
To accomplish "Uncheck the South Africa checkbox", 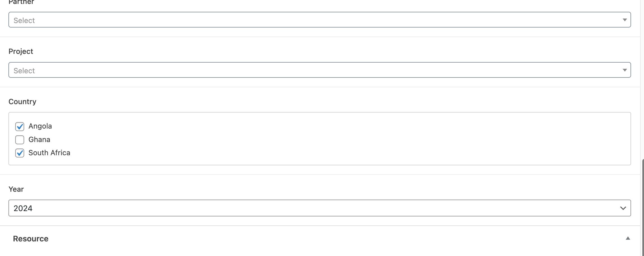I will (x=20, y=153).
